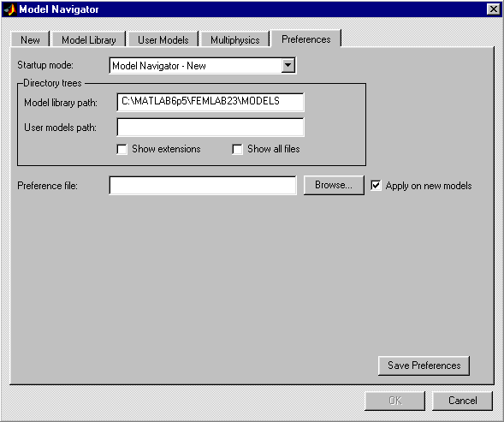Screen dimensions: 504x422
Task: Open the Model Library tab
Action: point(89,39)
